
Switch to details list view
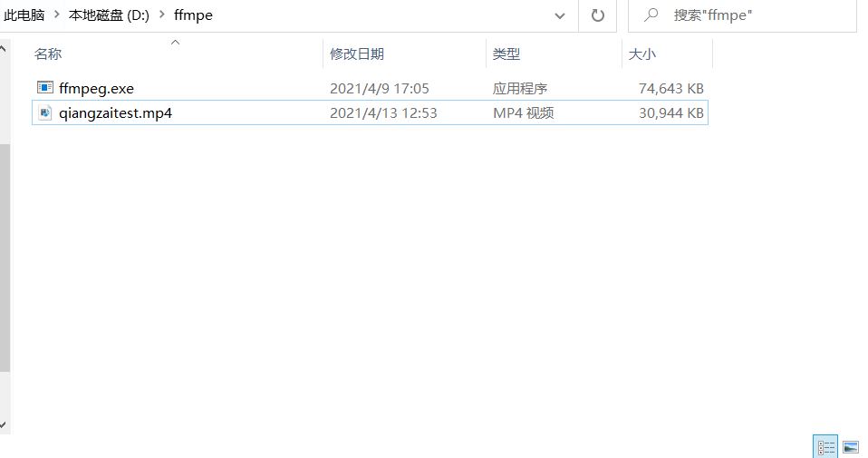coord(825,446)
